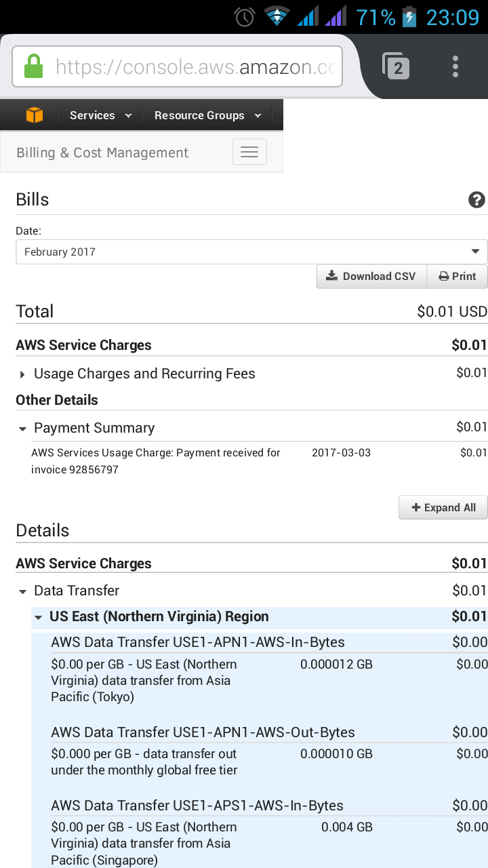This screenshot has height=868, width=488.
Task: Tap the green secure padlock icon
Action: [x=33, y=66]
